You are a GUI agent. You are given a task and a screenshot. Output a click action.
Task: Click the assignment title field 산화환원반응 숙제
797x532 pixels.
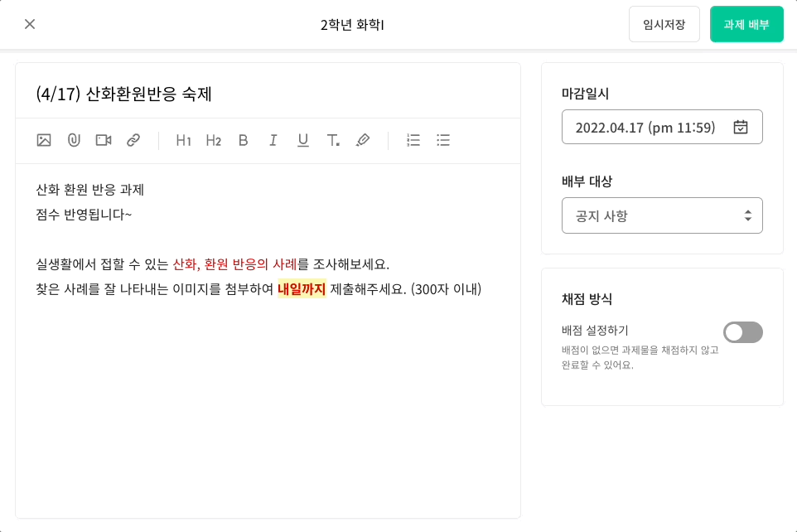pyautogui.click(x=268, y=94)
